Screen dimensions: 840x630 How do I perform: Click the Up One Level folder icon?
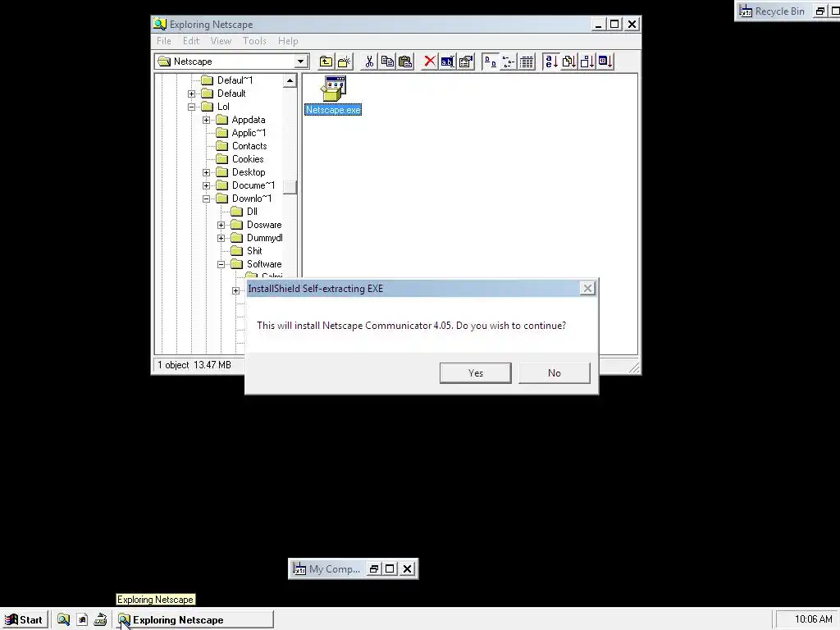click(x=326, y=62)
